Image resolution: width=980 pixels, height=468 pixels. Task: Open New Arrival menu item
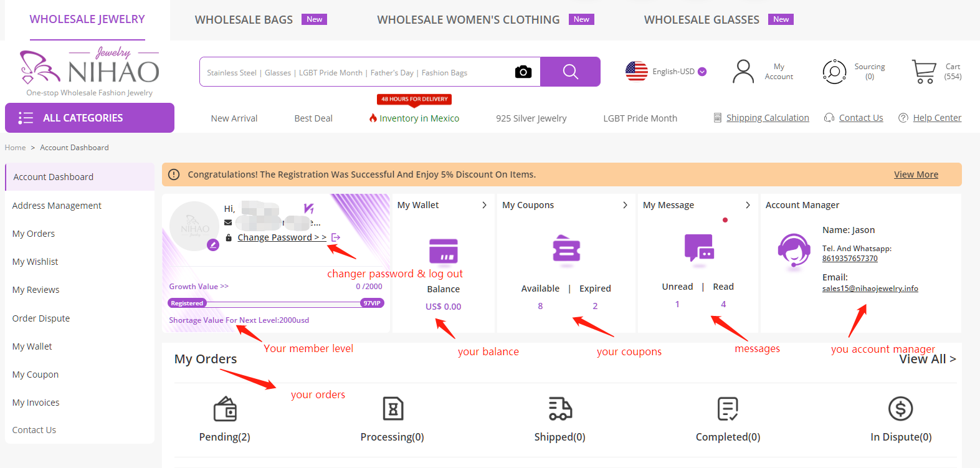(234, 118)
